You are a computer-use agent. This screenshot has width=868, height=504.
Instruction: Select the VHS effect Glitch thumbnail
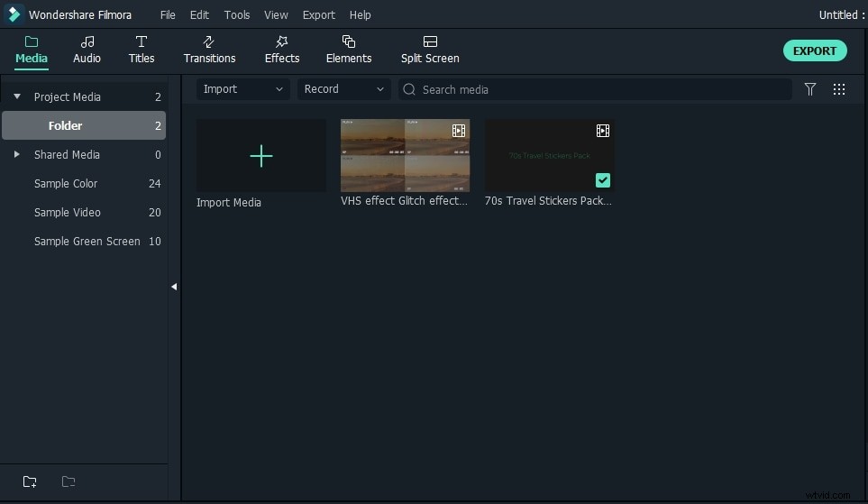[x=406, y=156]
